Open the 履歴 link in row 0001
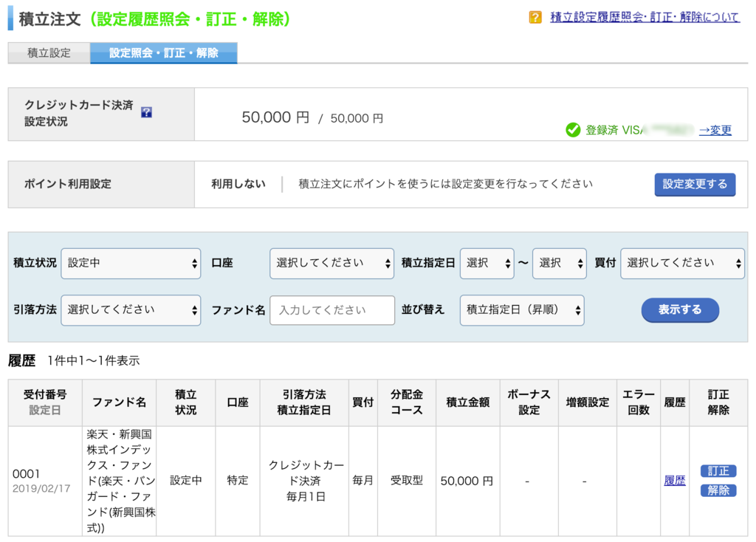 click(675, 480)
